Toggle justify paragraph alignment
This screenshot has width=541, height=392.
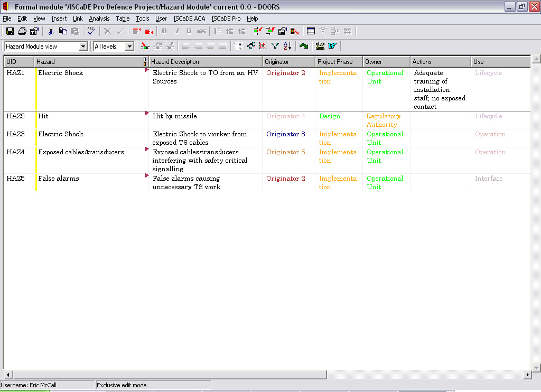coord(222,46)
